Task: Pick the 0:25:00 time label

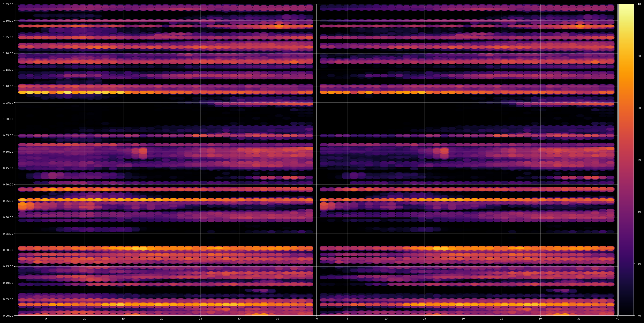Action: tap(8, 234)
